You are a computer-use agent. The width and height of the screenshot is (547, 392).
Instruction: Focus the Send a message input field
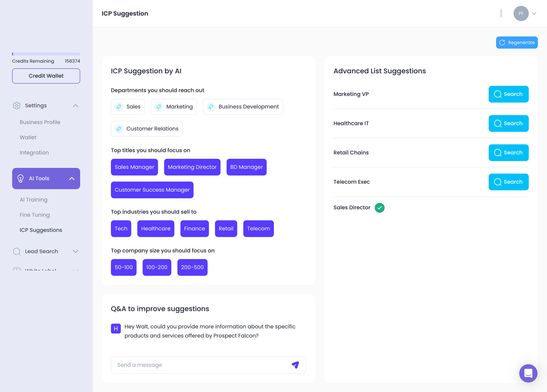(200, 365)
